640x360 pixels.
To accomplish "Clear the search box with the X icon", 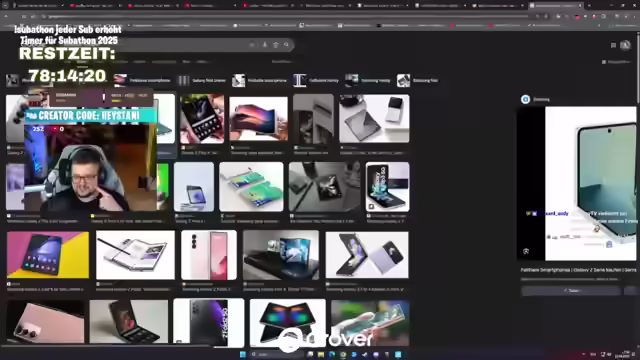I will point(252,45).
